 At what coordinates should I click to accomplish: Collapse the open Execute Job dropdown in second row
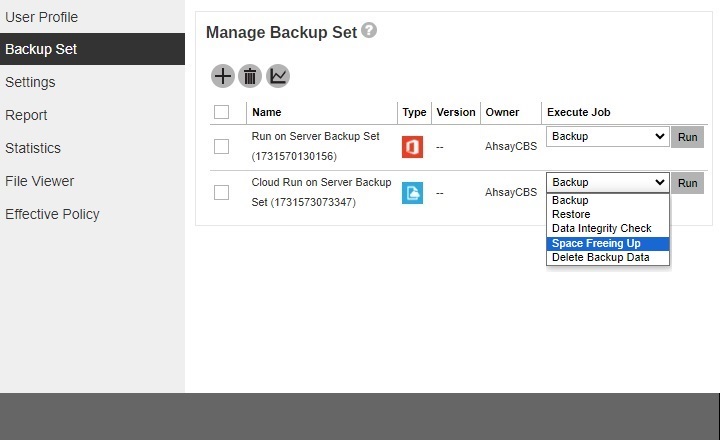607,182
